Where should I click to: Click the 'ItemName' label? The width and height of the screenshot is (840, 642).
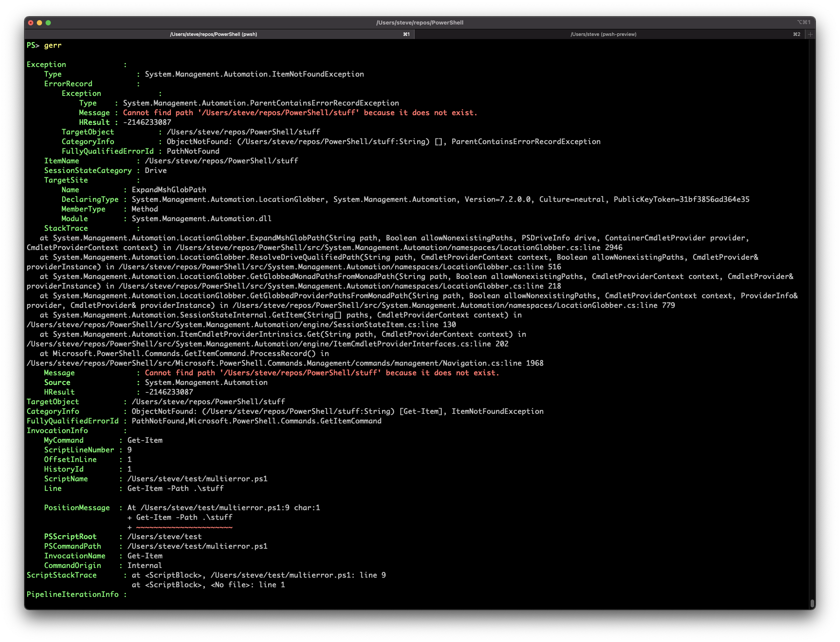point(61,161)
